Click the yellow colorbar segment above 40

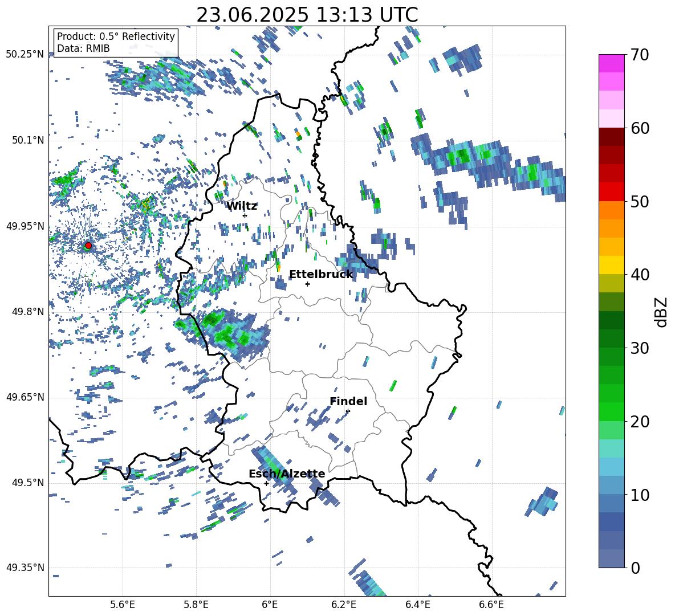click(x=611, y=265)
